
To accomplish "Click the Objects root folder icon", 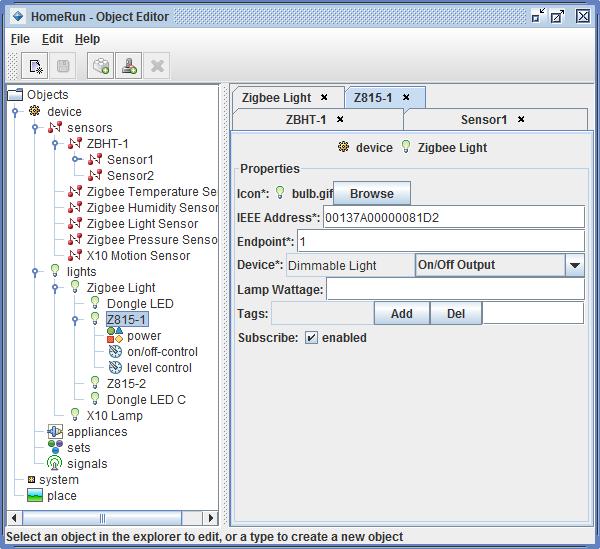I will (15, 94).
